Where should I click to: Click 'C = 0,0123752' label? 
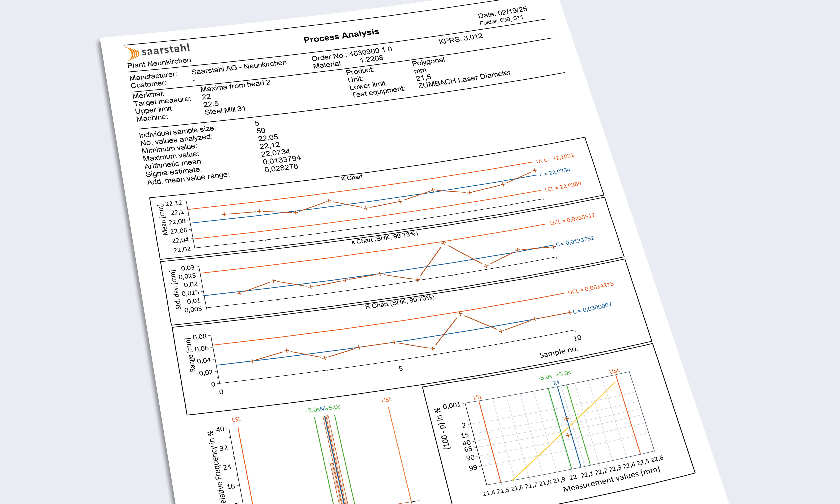click(x=575, y=241)
